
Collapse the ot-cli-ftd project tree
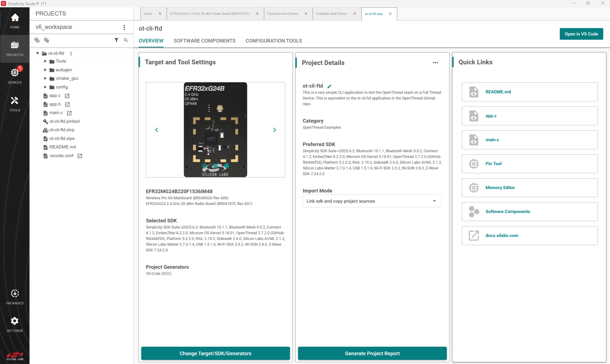pyautogui.click(x=38, y=53)
